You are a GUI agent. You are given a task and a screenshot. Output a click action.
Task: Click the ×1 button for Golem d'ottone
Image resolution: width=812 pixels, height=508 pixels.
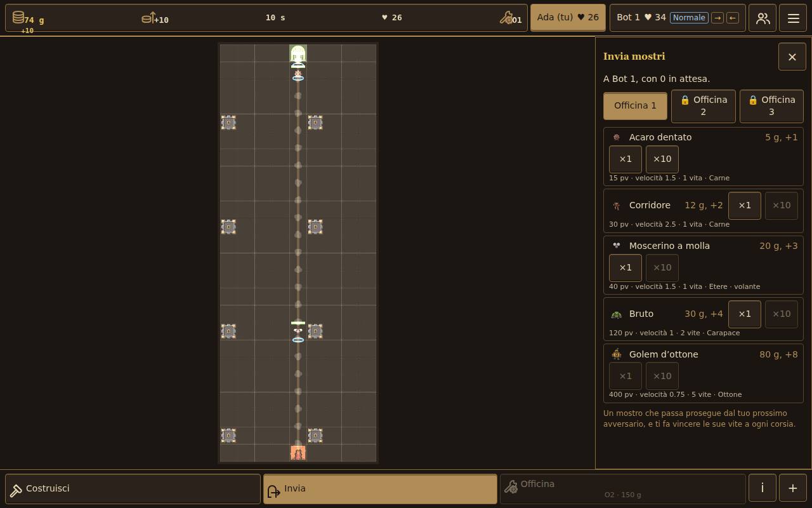[625, 376]
